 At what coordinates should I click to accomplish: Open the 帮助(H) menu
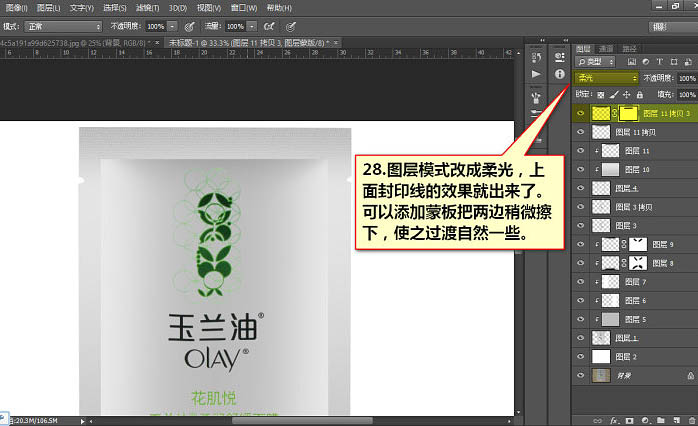[279, 8]
